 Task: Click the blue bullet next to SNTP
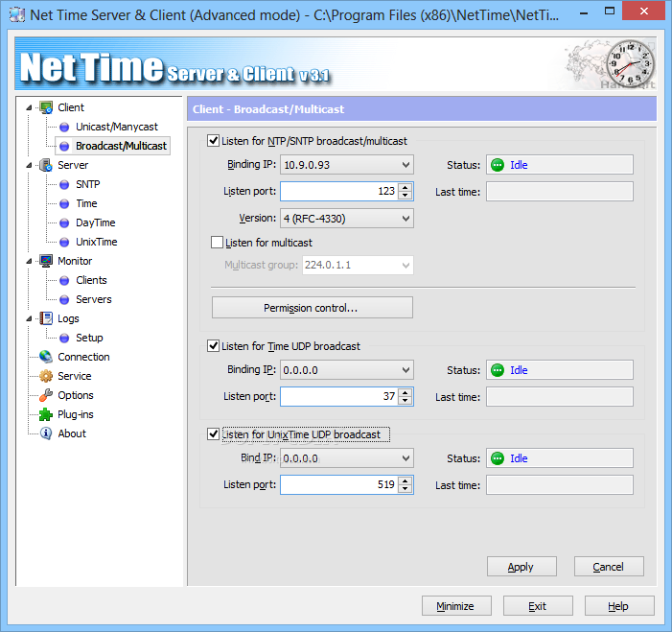pyautogui.click(x=64, y=184)
